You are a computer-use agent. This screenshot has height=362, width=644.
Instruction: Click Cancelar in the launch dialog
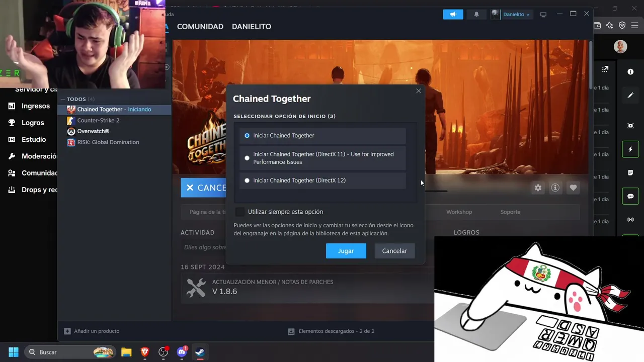pyautogui.click(x=394, y=251)
